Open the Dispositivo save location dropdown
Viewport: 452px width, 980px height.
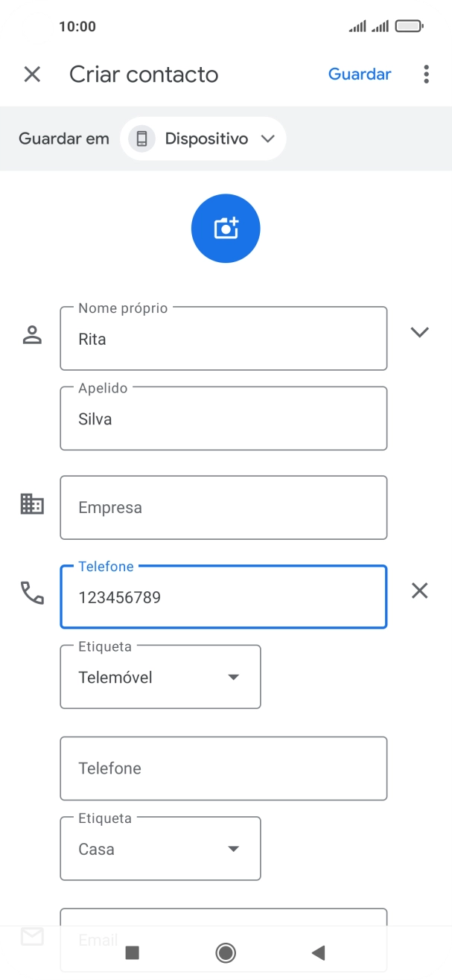point(203,139)
